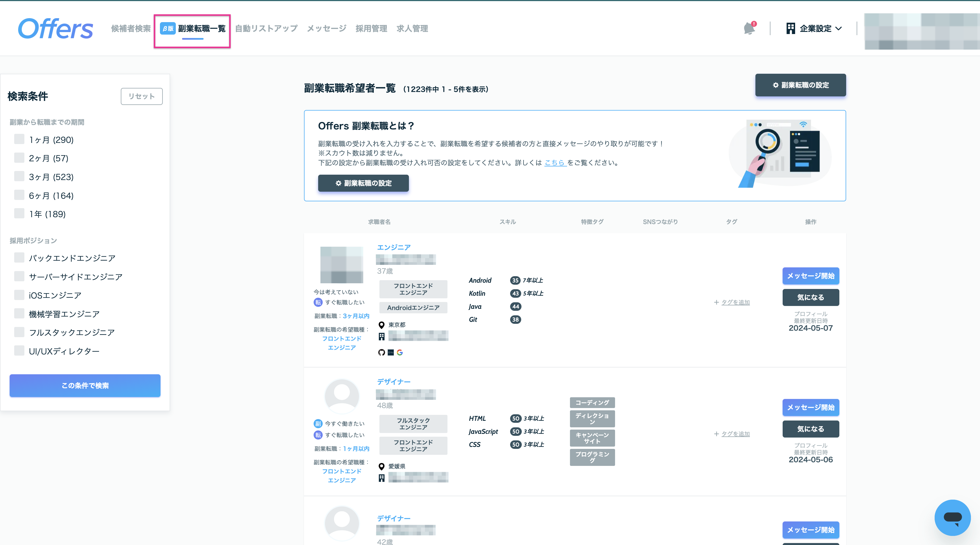Open the 求人管理 tab

pos(412,29)
